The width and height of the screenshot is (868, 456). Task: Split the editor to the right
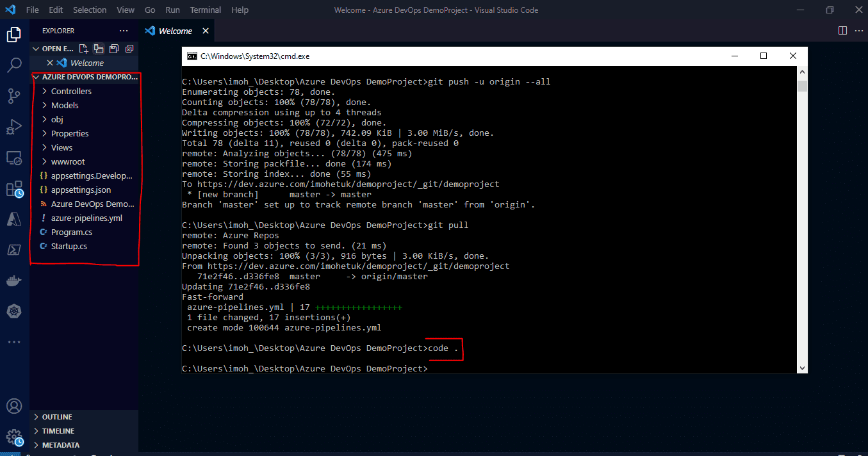point(842,31)
